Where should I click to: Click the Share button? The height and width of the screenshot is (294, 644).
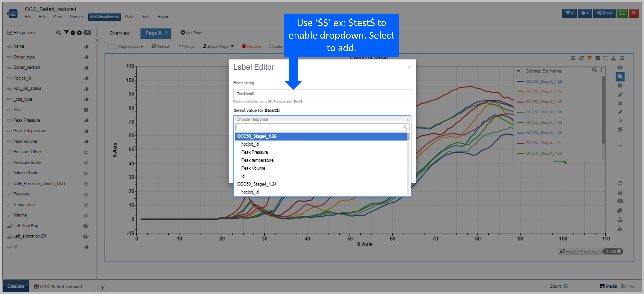tap(604, 13)
